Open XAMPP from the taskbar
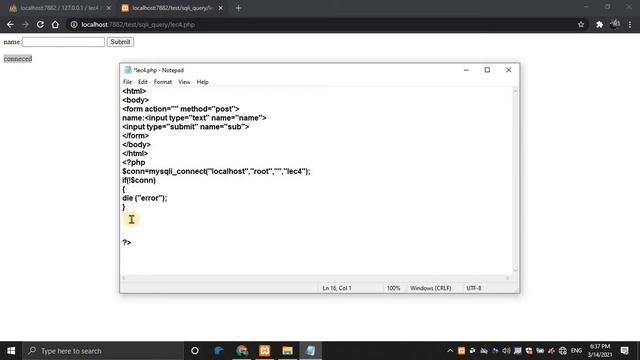The height and width of the screenshot is (360, 640). click(264, 351)
